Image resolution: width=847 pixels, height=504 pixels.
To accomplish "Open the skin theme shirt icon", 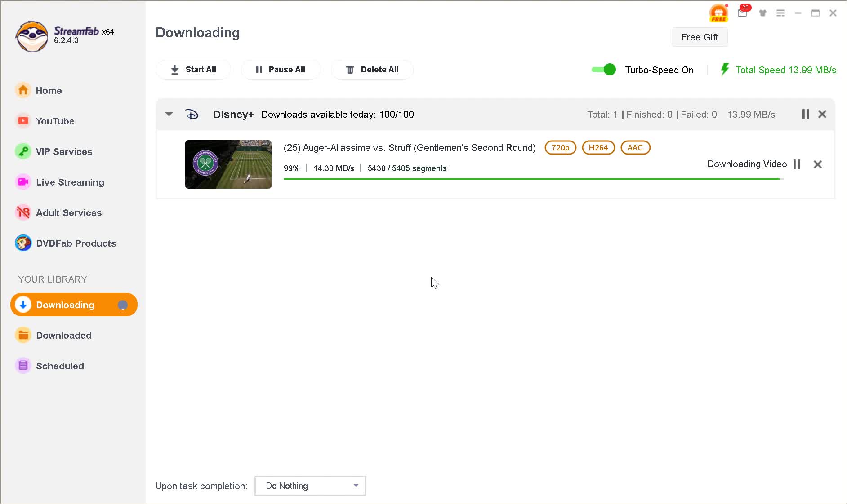I will coord(762,13).
